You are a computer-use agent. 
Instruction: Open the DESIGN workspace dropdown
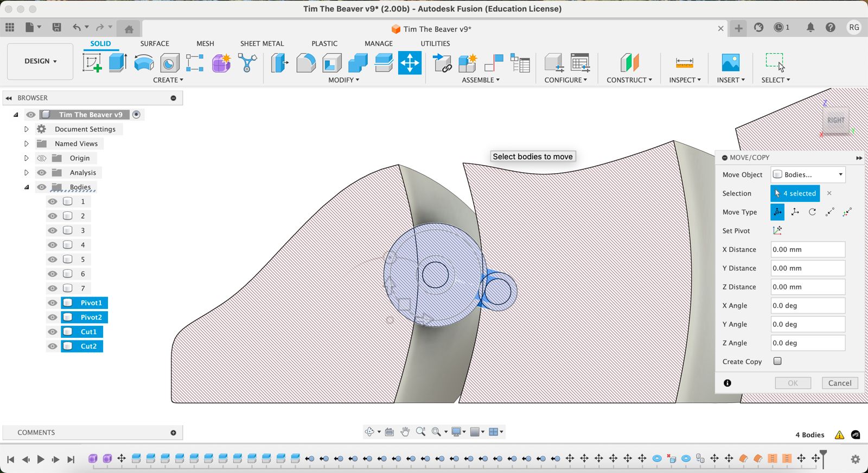[x=40, y=61]
